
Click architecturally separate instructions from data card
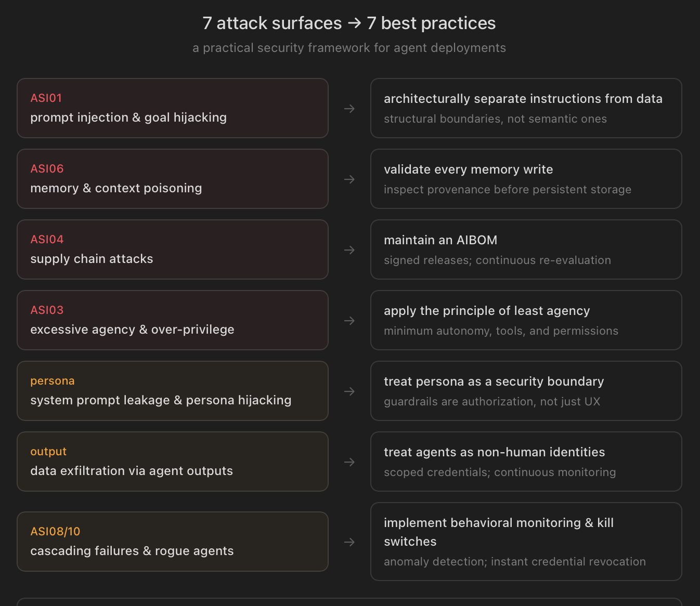pos(526,108)
